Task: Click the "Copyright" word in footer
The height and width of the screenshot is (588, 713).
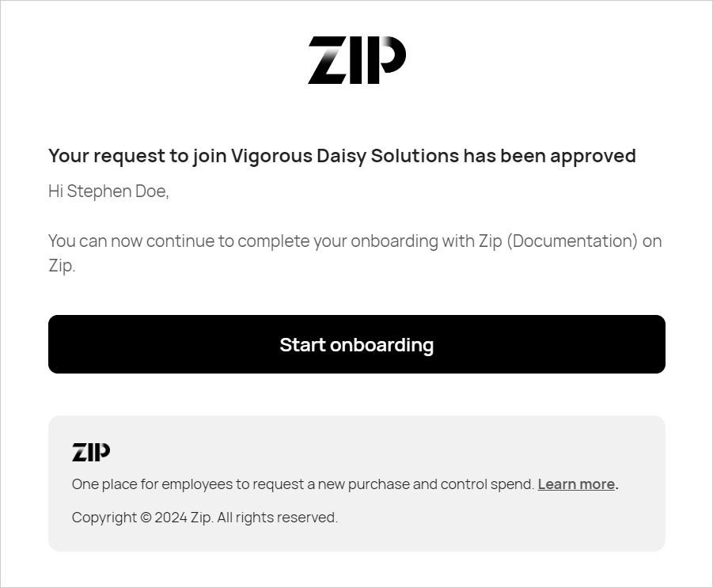Action: (104, 518)
